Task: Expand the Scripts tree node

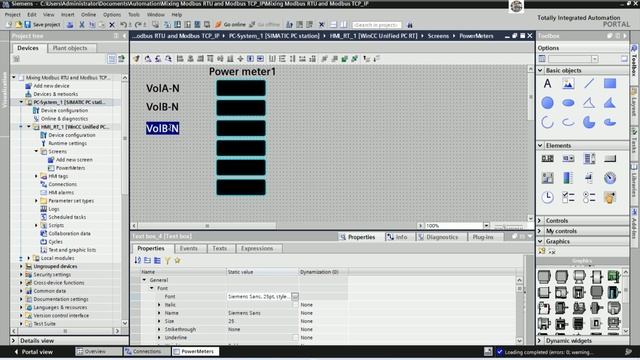Action: point(36,225)
